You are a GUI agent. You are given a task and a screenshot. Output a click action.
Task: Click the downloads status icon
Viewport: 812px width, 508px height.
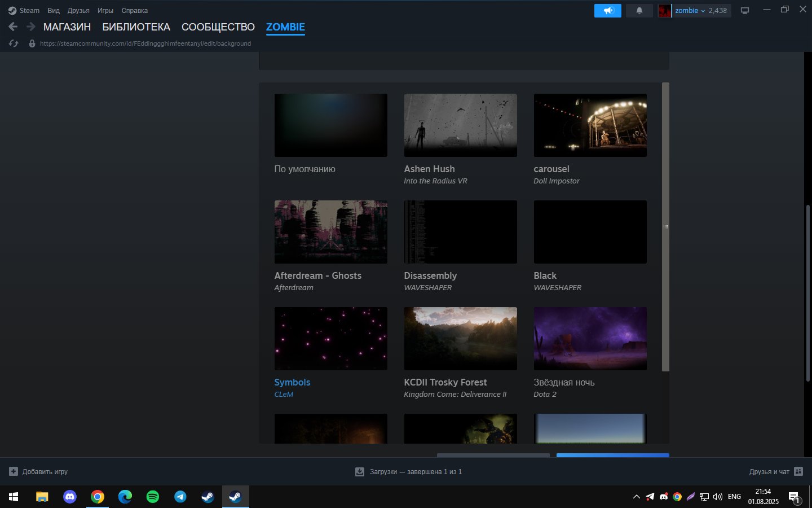[359, 471]
